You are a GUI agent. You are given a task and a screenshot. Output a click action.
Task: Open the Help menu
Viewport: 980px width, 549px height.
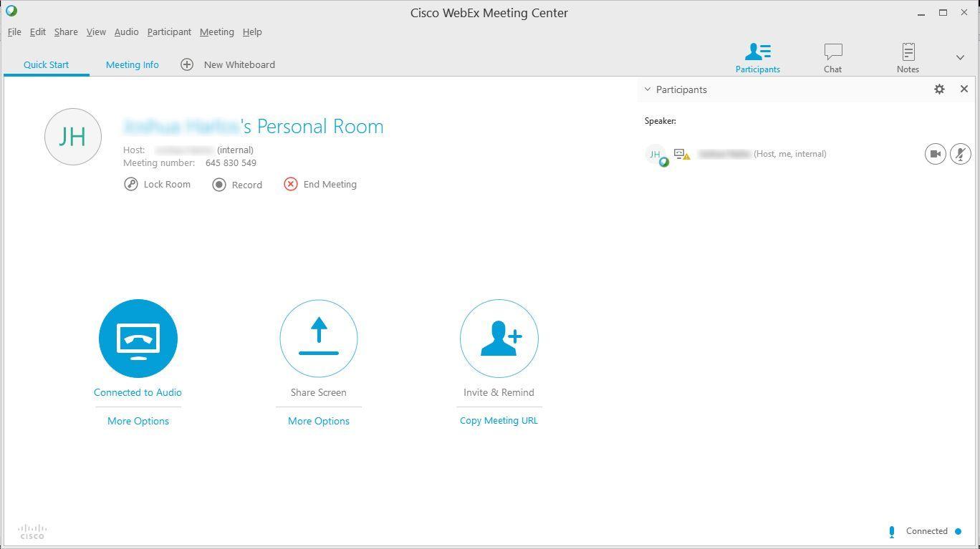coord(252,32)
